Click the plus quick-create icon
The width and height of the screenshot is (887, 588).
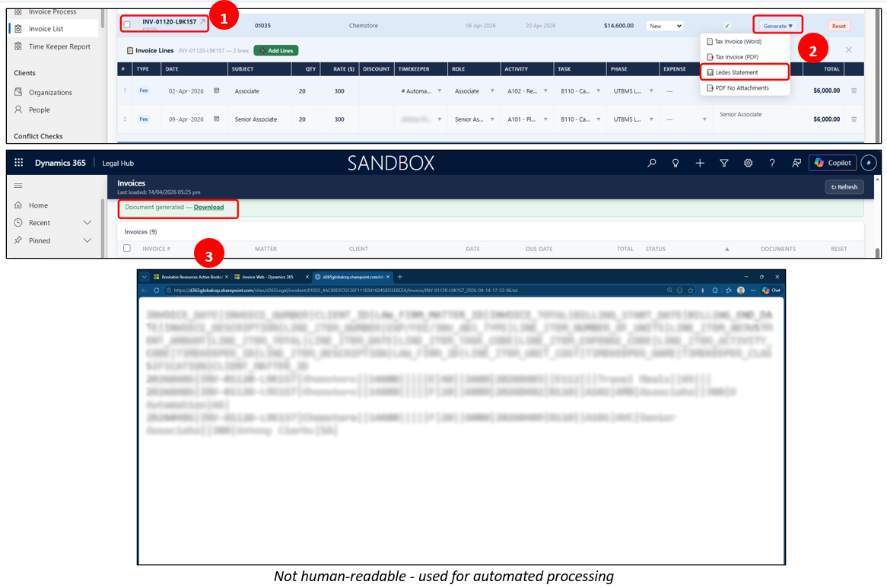[x=700, y=163]
